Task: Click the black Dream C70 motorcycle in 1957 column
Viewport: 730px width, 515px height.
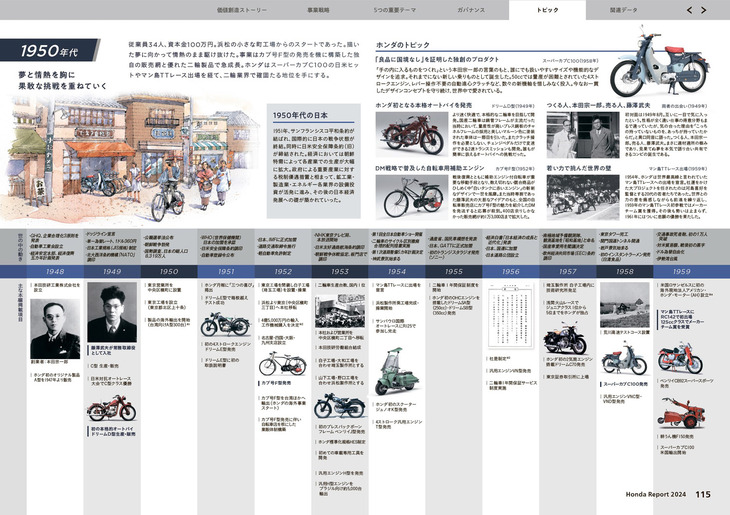Action: (565, 340)
